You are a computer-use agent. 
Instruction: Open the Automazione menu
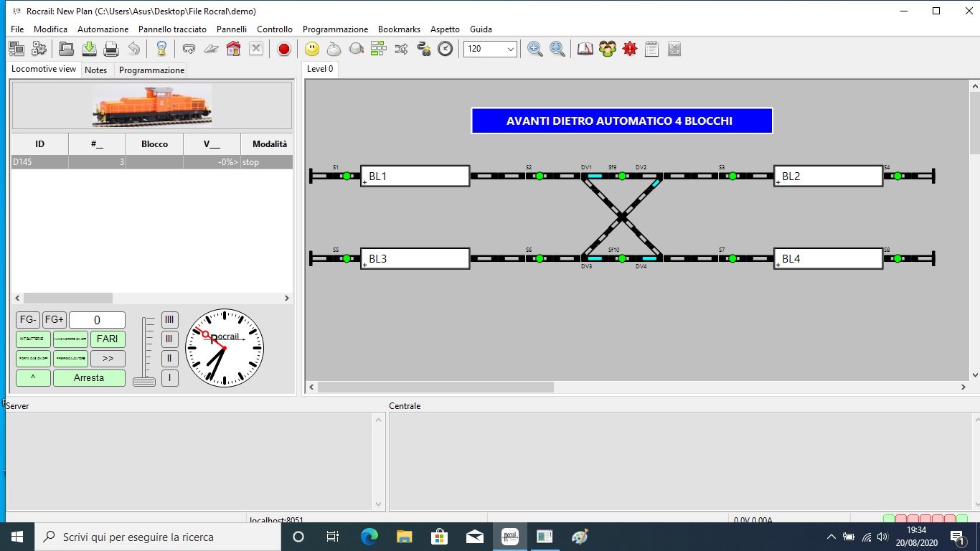click(103, 29)
